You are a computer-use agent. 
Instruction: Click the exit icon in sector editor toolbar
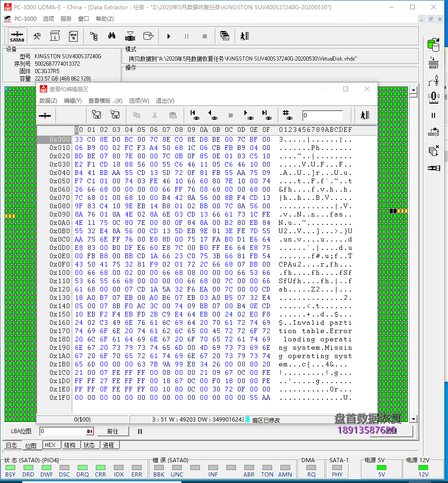coord(365,115)
